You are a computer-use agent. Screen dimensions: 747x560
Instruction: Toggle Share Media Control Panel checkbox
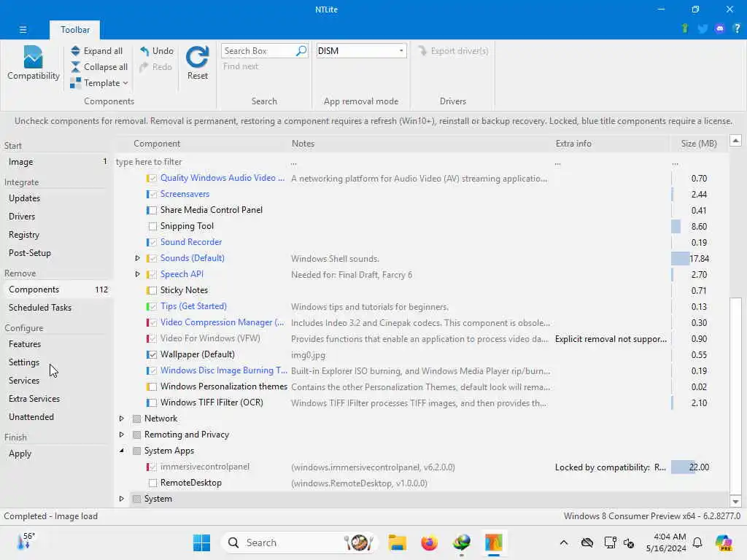point(152,210)
